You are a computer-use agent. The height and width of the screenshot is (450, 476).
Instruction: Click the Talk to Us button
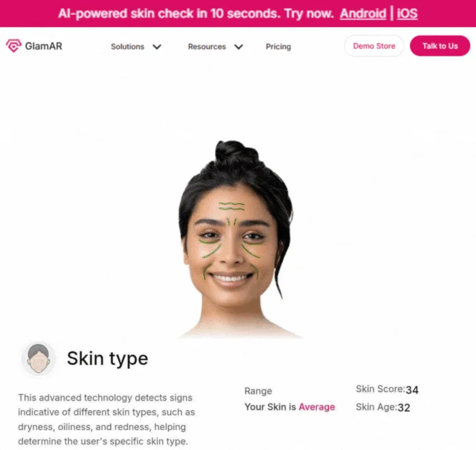coord(440,46)
